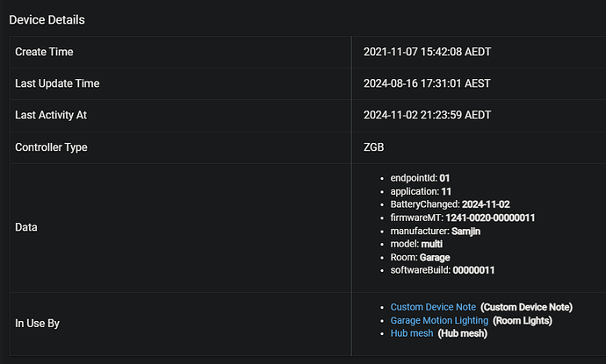Open the Custom Device Note link
Image resolution: width=606 pixels, height=364 pixels.
point(433,307)
